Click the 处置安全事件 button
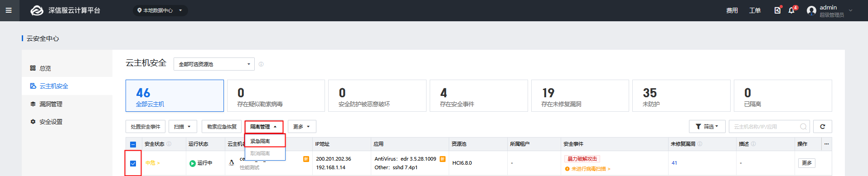The image size is (868, 176). click(145, 127)
